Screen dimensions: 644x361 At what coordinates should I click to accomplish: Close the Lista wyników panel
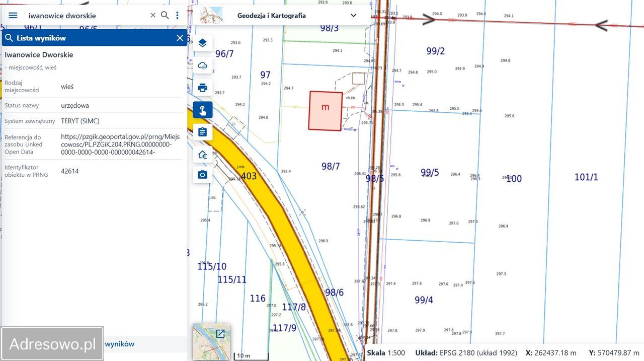[x=180, y=38]
